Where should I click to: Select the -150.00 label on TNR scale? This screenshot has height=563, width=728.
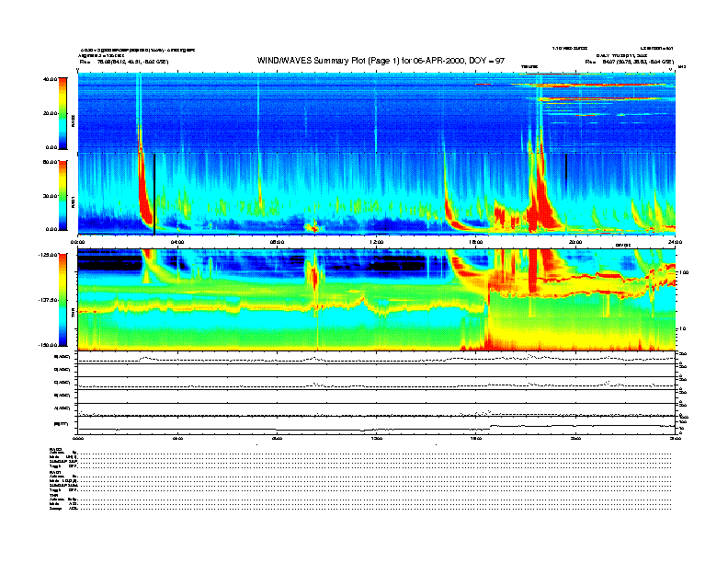[48, 345]
